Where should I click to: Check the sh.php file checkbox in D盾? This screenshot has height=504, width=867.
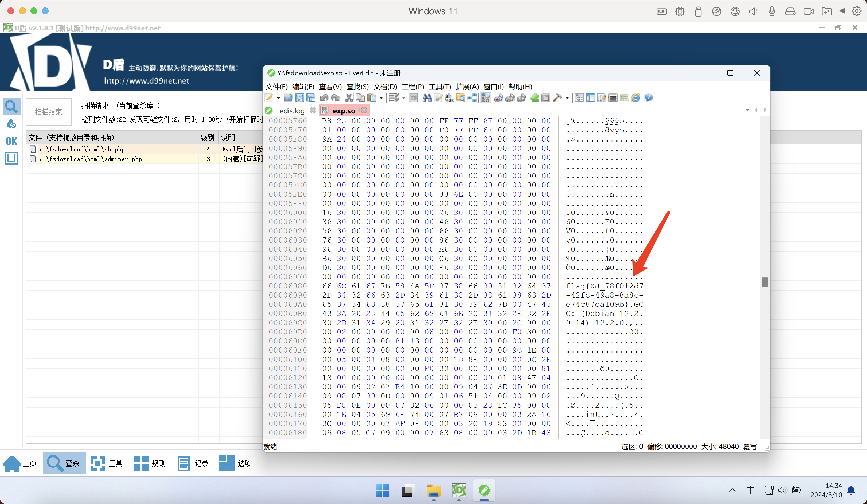pyautogui.click(x=33, y=149)
